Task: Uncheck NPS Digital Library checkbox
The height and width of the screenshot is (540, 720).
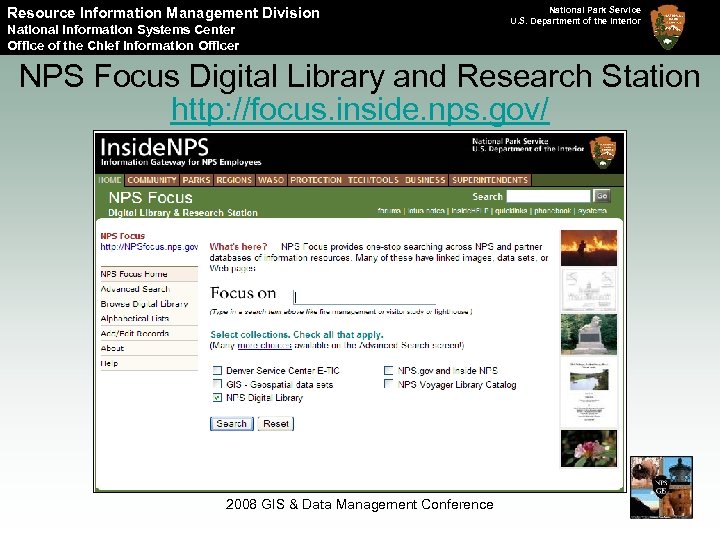Action: [x=217, y=398]
